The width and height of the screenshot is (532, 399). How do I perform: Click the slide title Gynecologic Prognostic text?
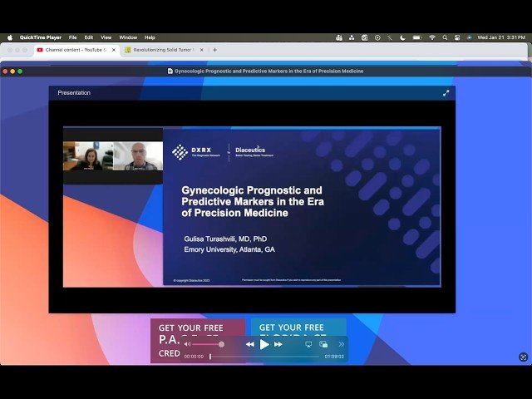[x=253, y=201]
